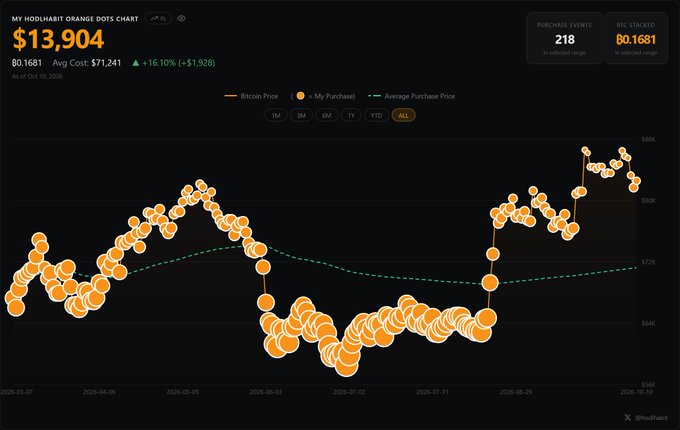The image size is (680, 430).
Task: Choose the YTD range button
Action: (376, 115)
